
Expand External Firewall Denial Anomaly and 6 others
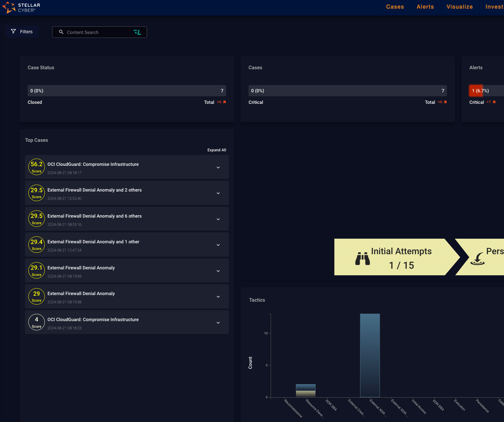point(218,219)
